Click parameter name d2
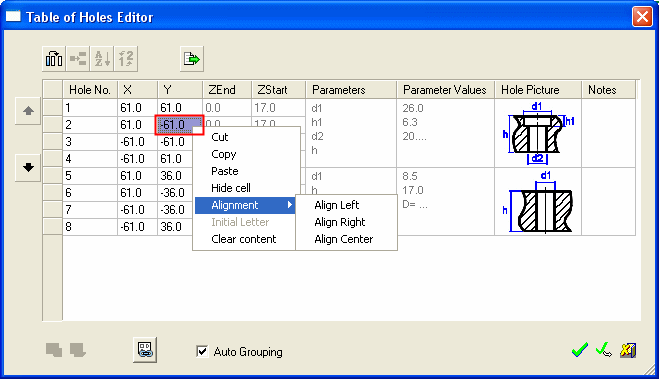Viewport: 659px width, 379px height. 317,136
